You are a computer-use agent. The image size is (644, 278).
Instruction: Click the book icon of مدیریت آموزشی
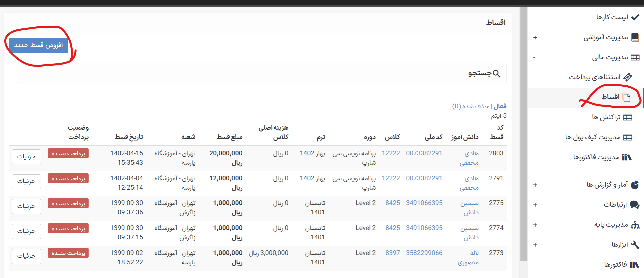[x=635, y=37]
